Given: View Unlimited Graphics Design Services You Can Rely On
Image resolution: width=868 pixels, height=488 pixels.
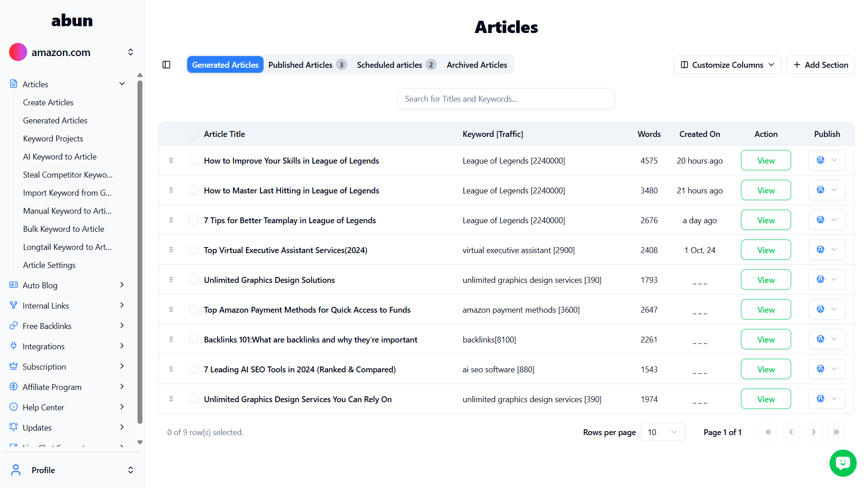Looking at the screenshot, I should (766, 399).
